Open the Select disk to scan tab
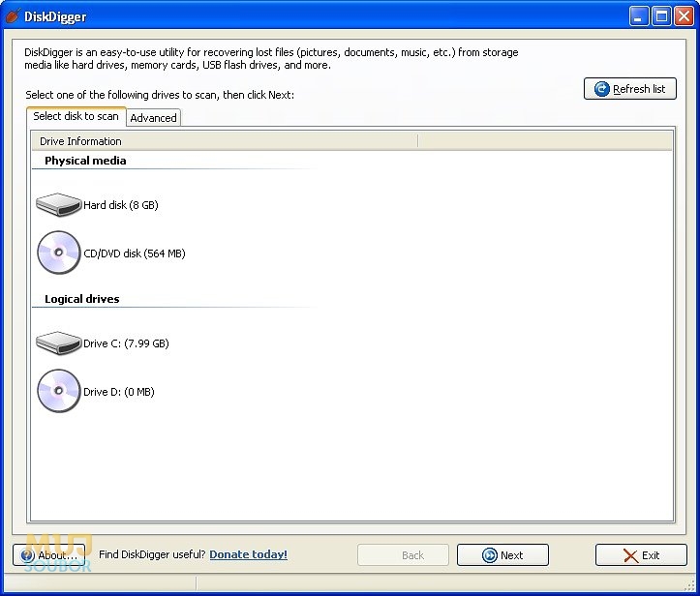Image resolution: width=700 pixels, height=596 pixels. coord(76,116)
